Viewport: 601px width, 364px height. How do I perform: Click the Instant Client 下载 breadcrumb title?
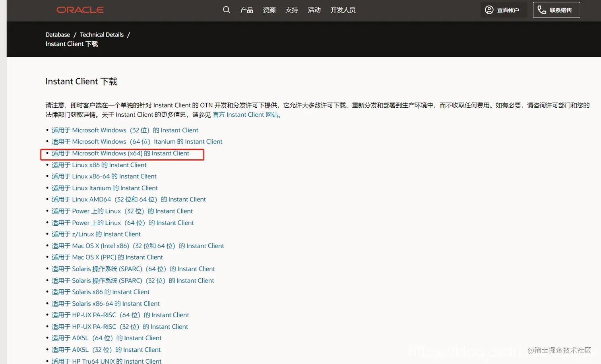click(72, 44)
